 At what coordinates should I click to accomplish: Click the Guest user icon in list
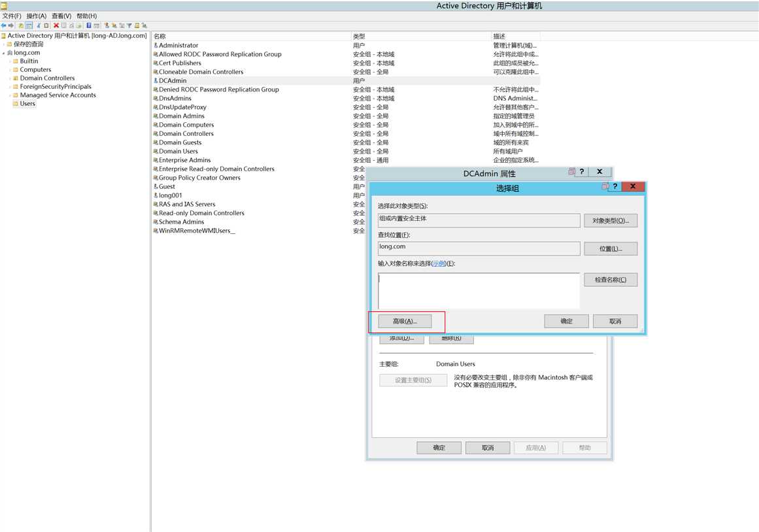click(156, 186)
